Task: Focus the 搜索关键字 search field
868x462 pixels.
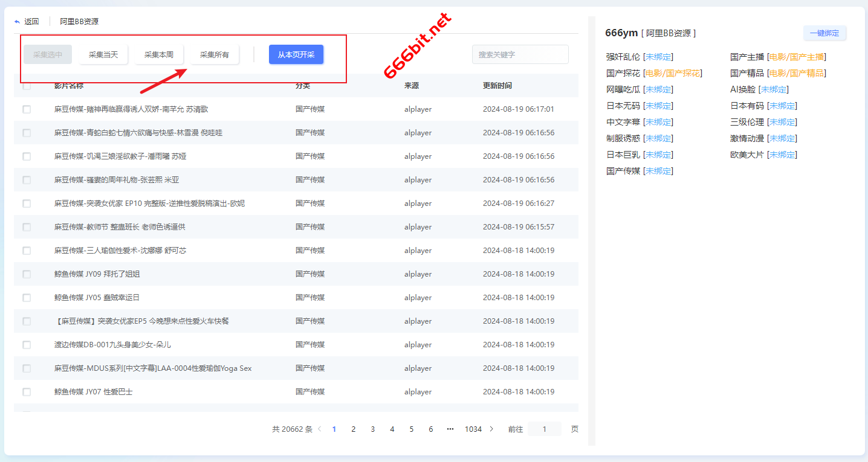Action: pyautogui.click(x=520, y=55)
